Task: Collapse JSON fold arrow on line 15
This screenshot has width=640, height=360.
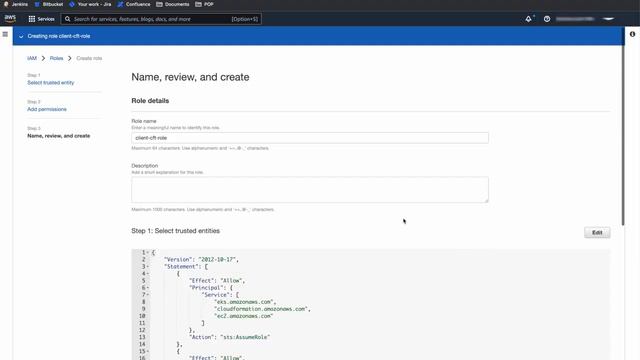Action: point(148,351)
